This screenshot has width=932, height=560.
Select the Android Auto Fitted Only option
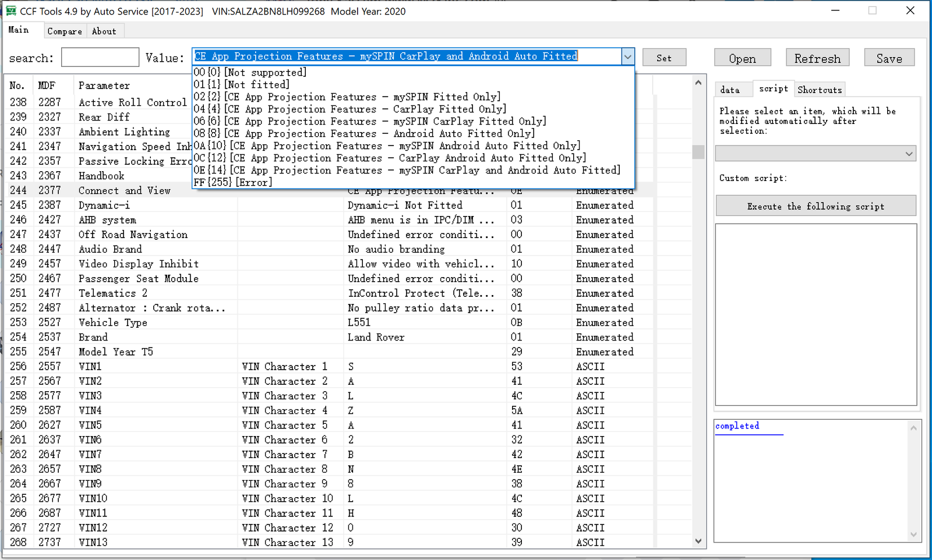pyautogui.click(x=364, y=133)
